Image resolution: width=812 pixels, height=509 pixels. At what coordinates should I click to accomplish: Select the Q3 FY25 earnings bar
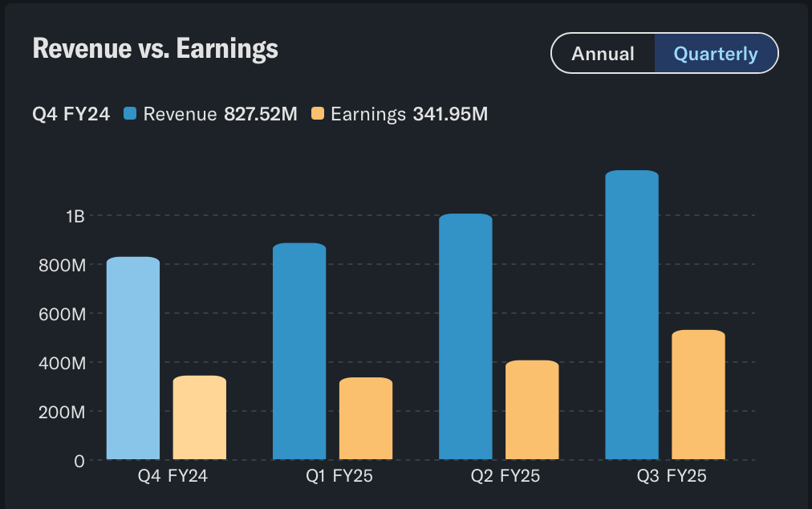click(x=698, y=394)
